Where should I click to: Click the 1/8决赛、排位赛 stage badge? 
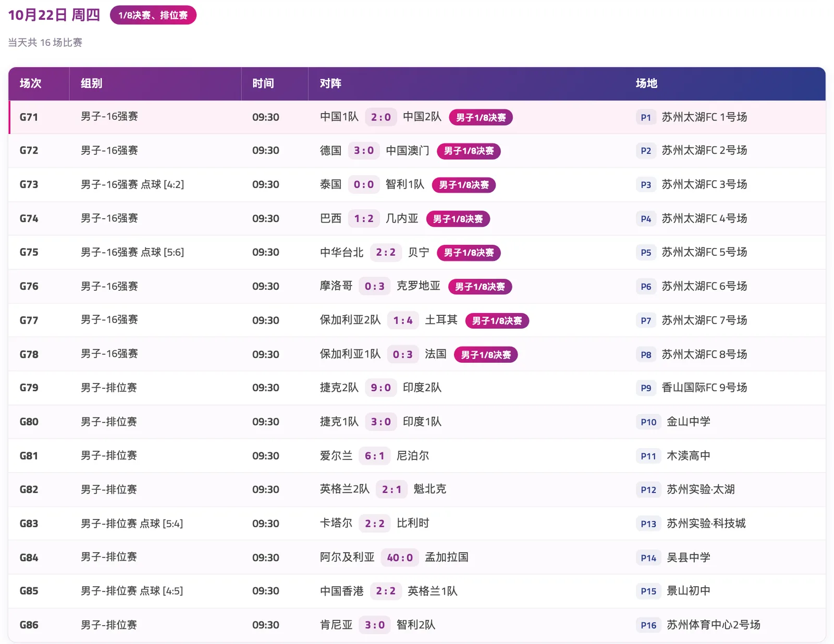coord(153,15)
